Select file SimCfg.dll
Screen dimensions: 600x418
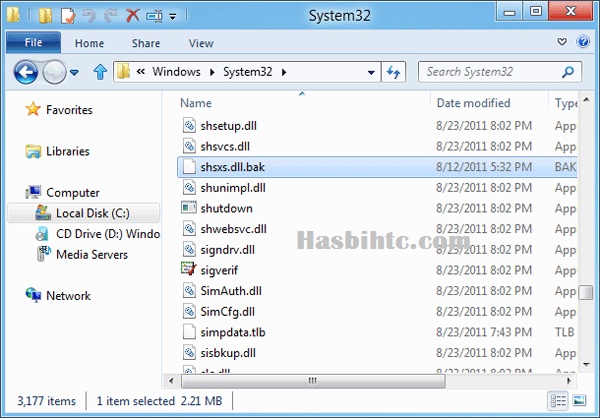click(x=228, y=312)
